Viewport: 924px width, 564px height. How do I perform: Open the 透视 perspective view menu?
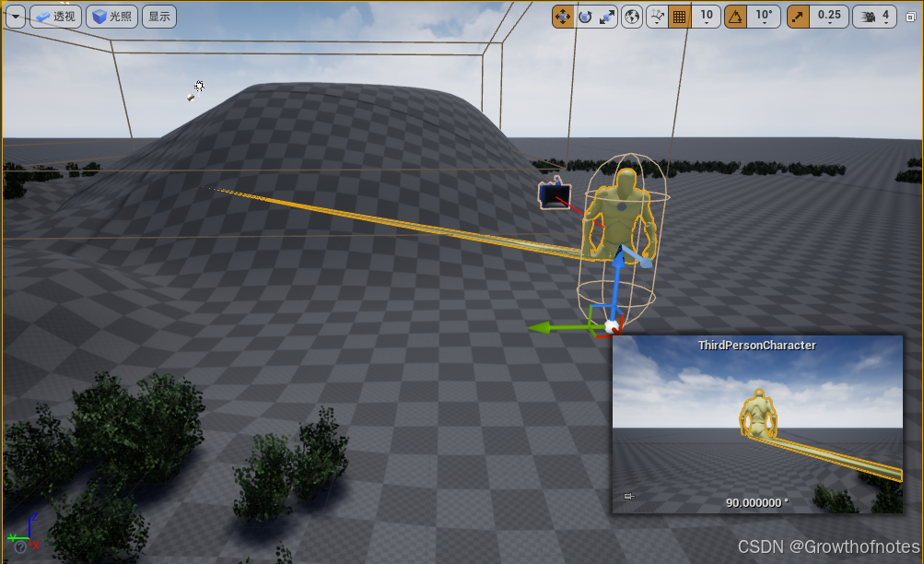click(x=56, y=17)
